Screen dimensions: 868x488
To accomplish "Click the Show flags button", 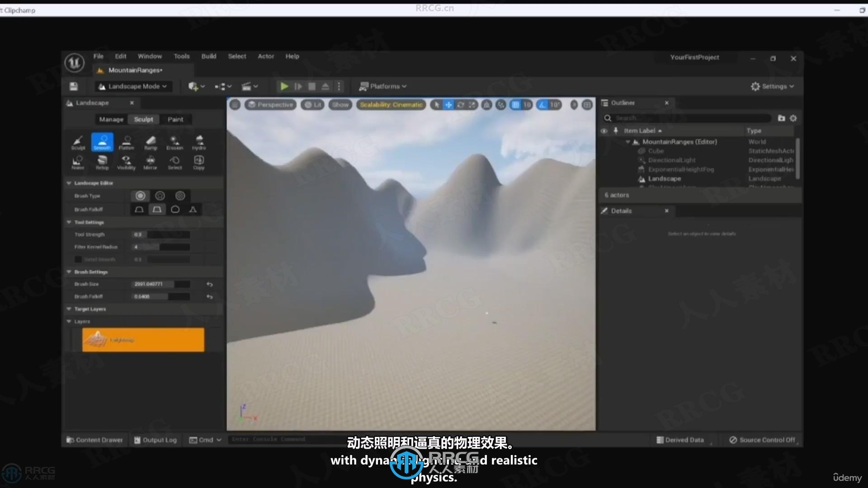I will pos(340,105).
